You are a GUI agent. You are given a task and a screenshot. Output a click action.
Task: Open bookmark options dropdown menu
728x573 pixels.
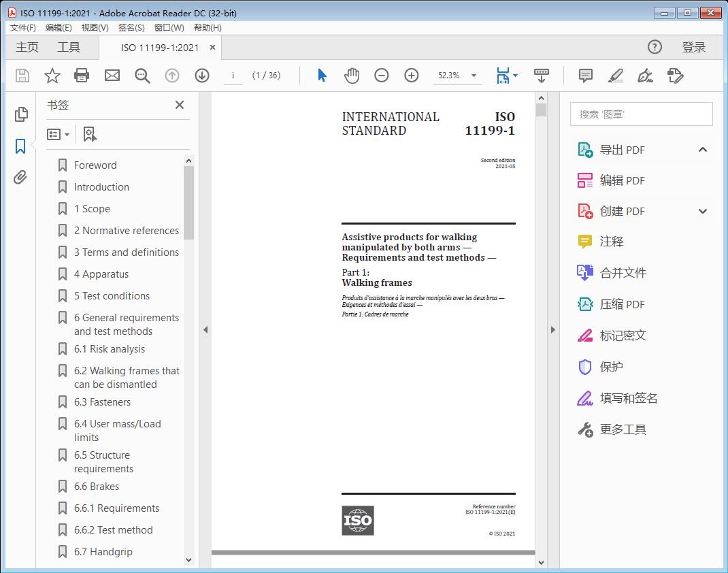[59, 134]
